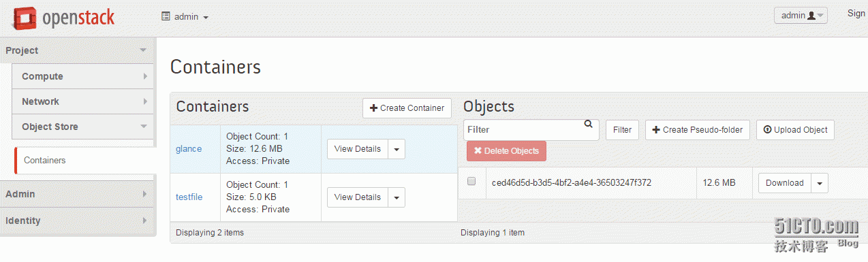
Task: Tick the checkbox for object ced46d5d
Action: pyautogui.click(x=471, y=182)
